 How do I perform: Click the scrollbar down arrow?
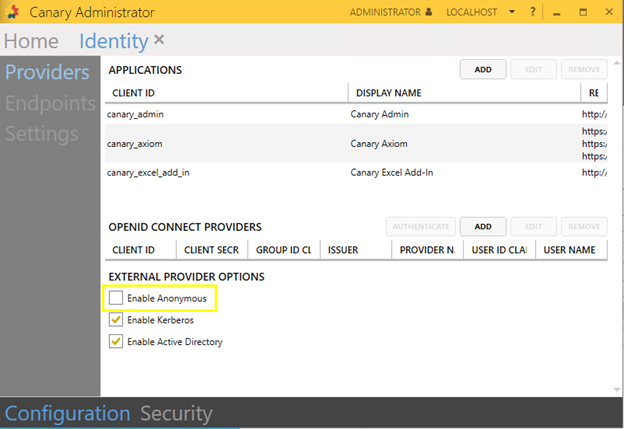[x=617, y=390]
